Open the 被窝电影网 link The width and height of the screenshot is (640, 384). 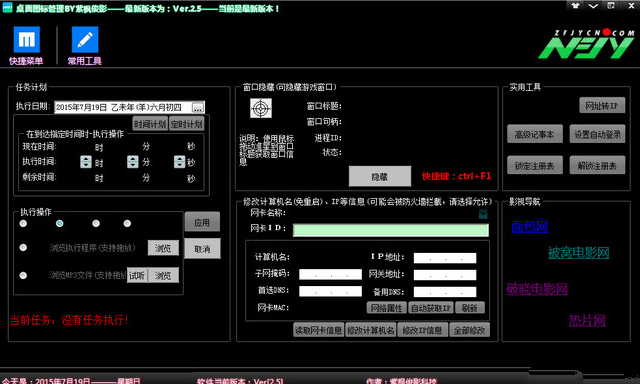pos(578,253)
